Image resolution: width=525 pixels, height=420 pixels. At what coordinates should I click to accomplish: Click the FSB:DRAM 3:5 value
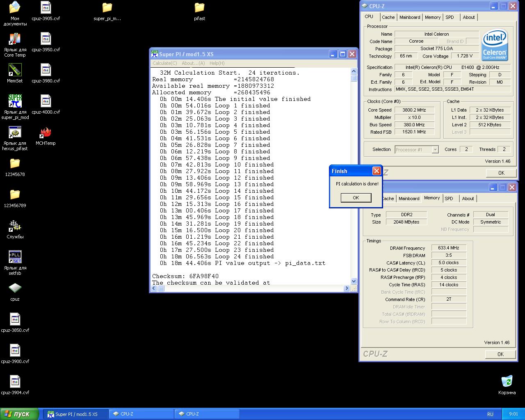click(x=449, y=255)
